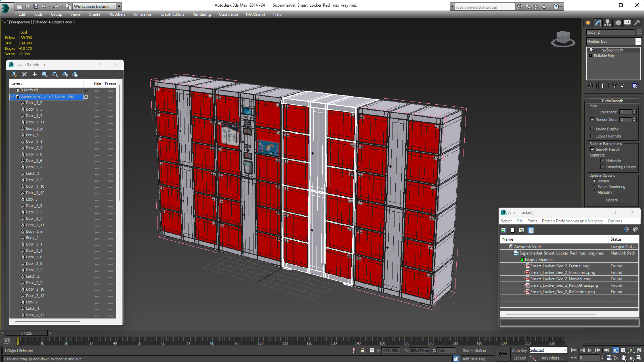Image resolution: width=644 pixels, height=362 pixels.
Task: Collapse the Supermarket_Smart_Locker_Red layer tree
Action: [x=12, y=97]
